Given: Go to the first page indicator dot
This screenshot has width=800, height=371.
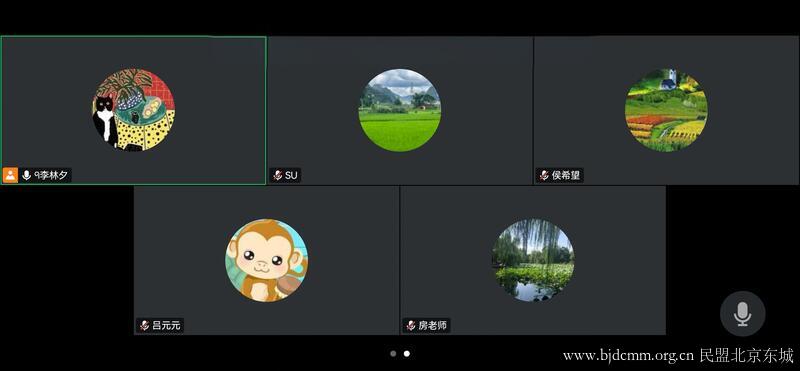Looking at the screenshot, I should pos(393,353).
